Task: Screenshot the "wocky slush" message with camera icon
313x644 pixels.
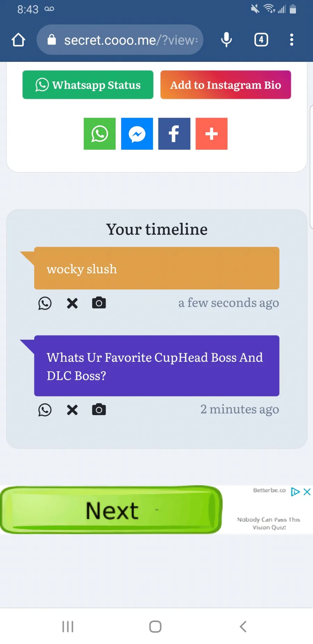Action: pos(99,303)
